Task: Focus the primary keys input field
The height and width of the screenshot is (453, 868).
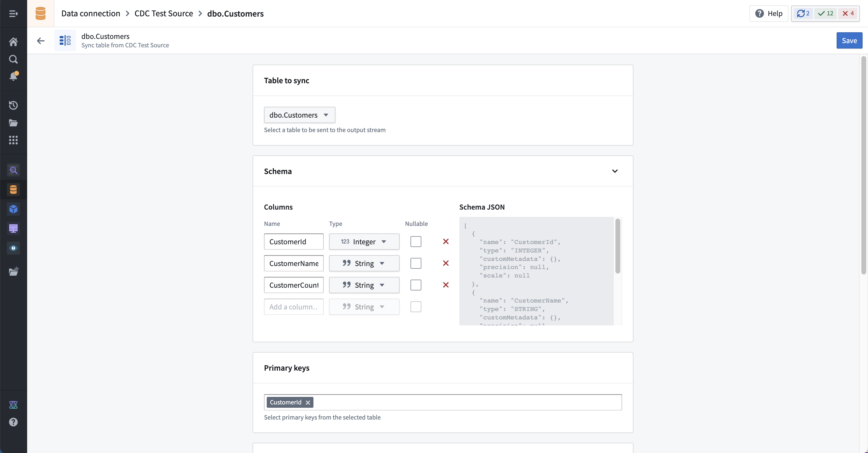Action: pos(443,402)
